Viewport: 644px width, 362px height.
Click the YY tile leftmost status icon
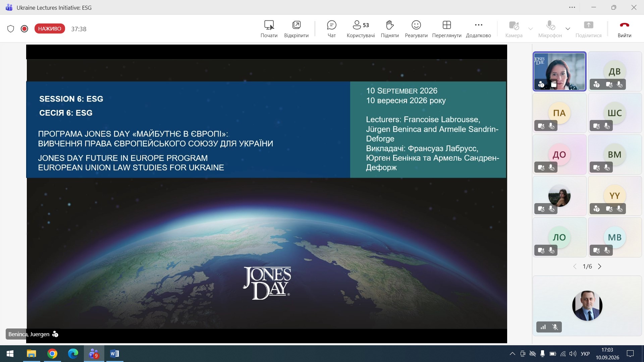pyautogui.click(x=596, y=209)
